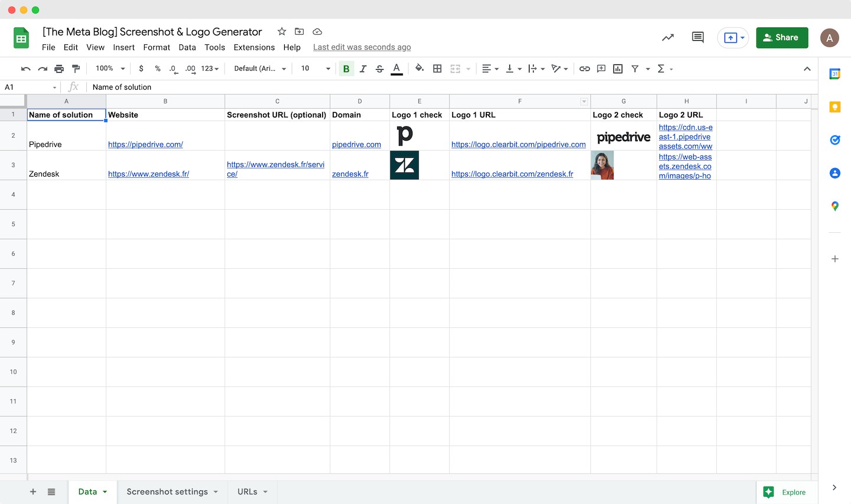Image resolution: width=851 pixels, height=504 pixels.
Task: Open Google Calendar from the side panel
Action: [834, 74]
